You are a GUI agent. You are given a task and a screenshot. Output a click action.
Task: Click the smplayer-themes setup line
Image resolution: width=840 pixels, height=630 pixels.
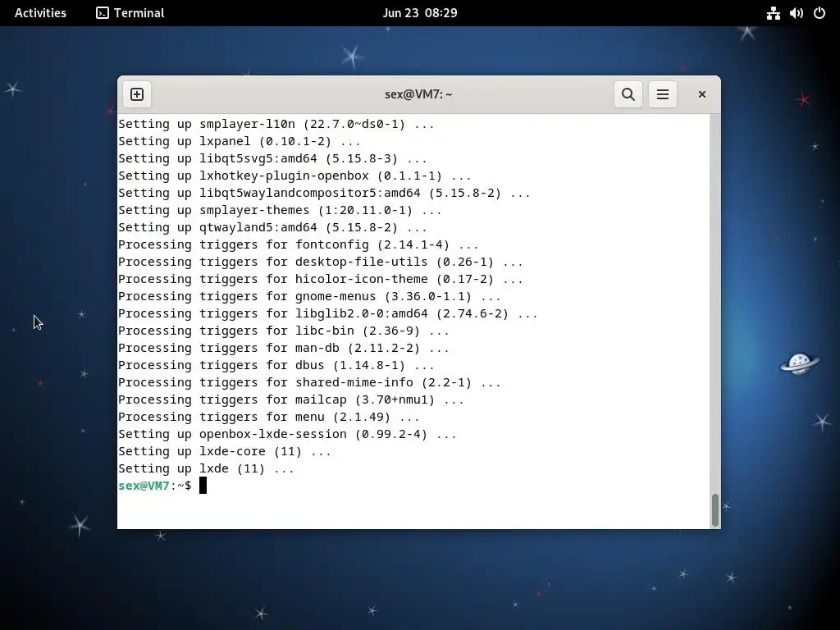[281, 210]
